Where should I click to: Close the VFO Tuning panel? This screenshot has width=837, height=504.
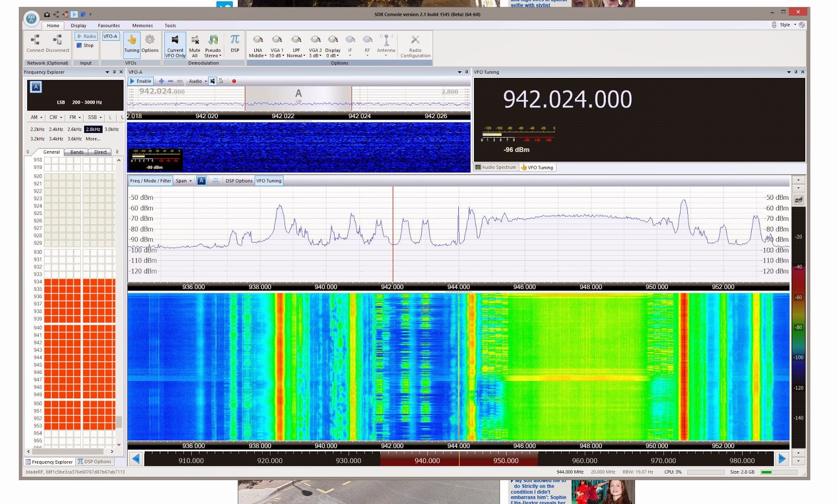click(x=802, y=72)
